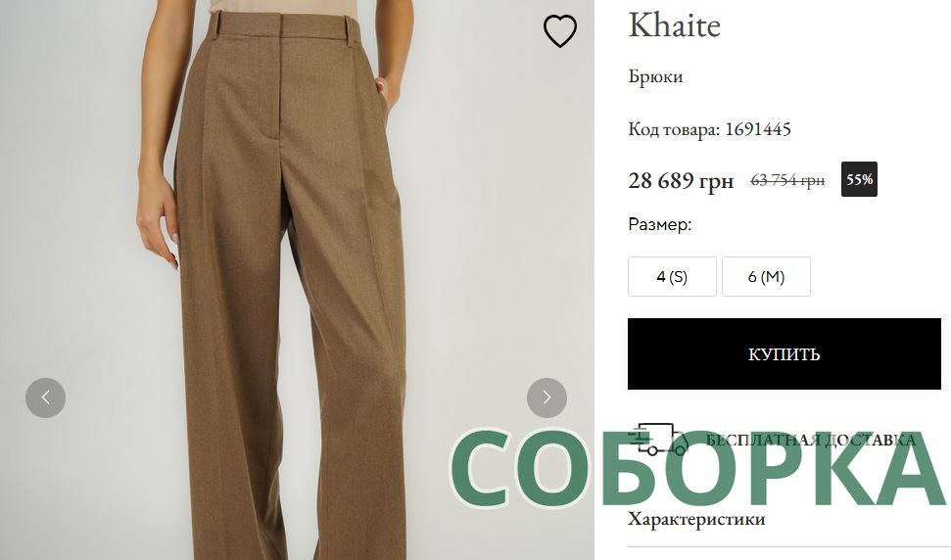Click the current price 28 689 грн

point(681,180)
